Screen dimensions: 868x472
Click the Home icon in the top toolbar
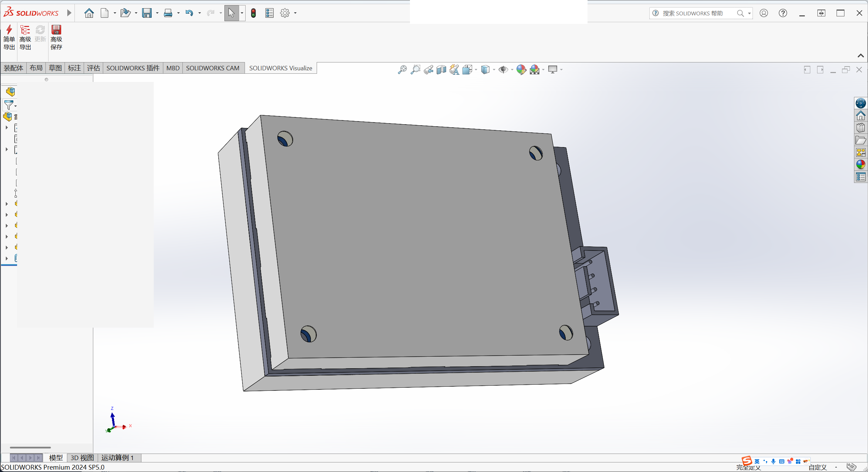click(89, 13)
